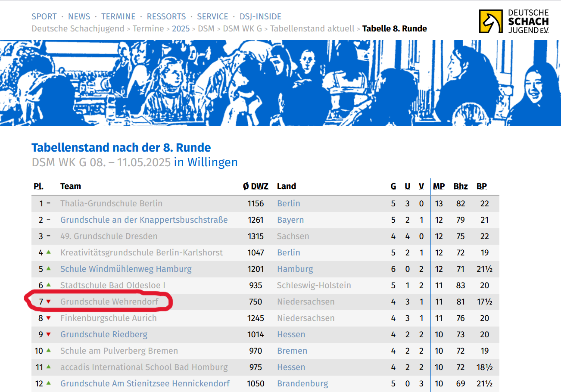Open the RESSORTS navigation menu
The image size is (561, 392).
pyautogui.click(x=166, y=17)
